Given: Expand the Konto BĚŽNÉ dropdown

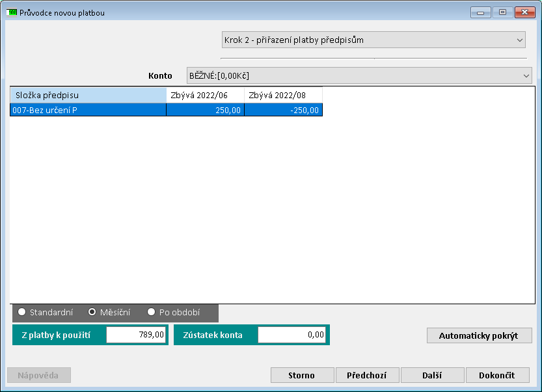Looking at the screenshot, I should [x=359, y=75].
